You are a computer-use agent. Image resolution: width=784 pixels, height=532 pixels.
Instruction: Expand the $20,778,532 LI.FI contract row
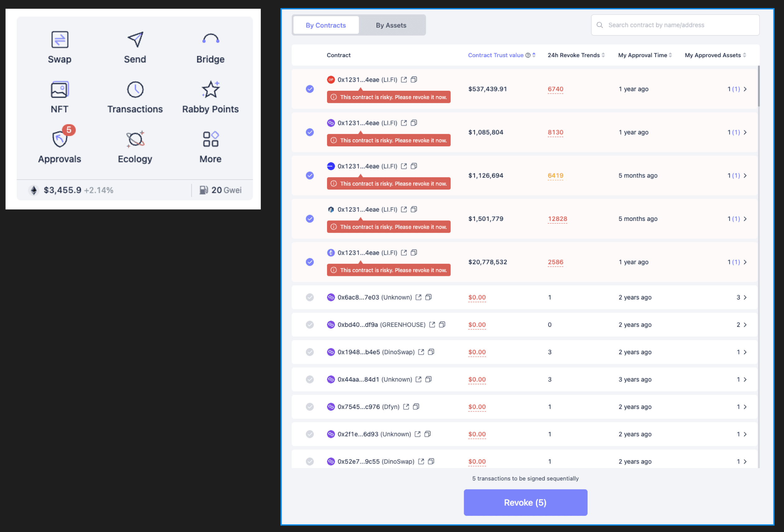tap(745, 262)
